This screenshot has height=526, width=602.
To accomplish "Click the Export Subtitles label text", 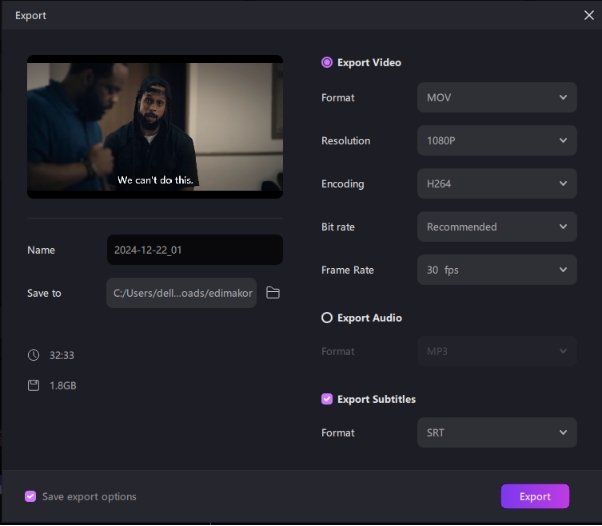I will point(376,399).
